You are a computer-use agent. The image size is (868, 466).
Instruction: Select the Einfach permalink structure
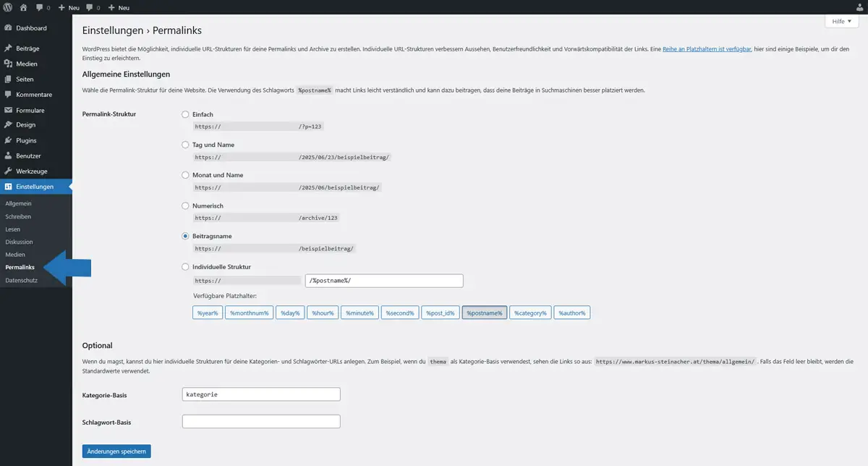pyautogui.click(x=185, y=114)
